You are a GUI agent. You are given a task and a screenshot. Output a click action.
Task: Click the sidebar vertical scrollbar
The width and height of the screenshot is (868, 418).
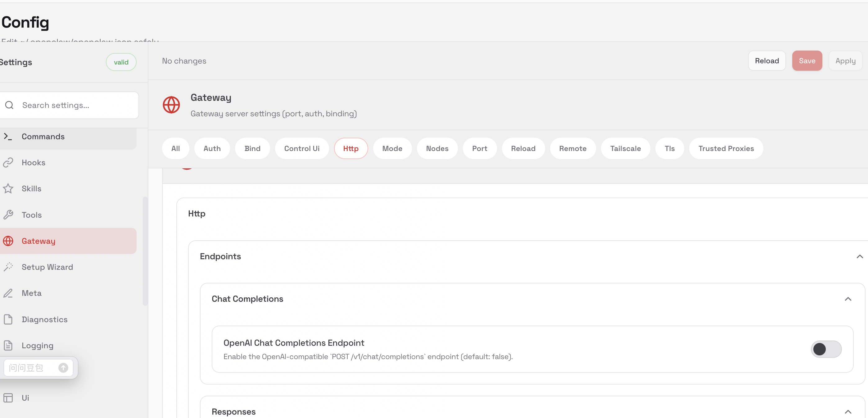(x=145, y=251)
